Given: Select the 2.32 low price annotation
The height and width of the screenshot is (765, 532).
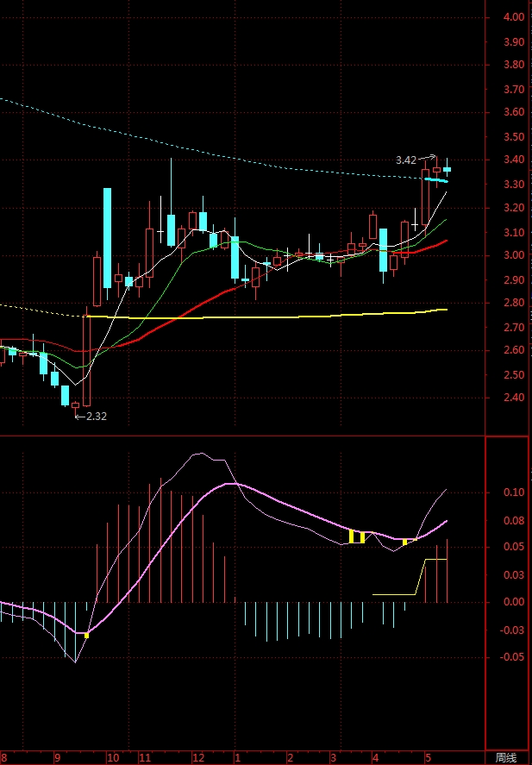Looking at the screenshot, I should click(x=97, y=417).
